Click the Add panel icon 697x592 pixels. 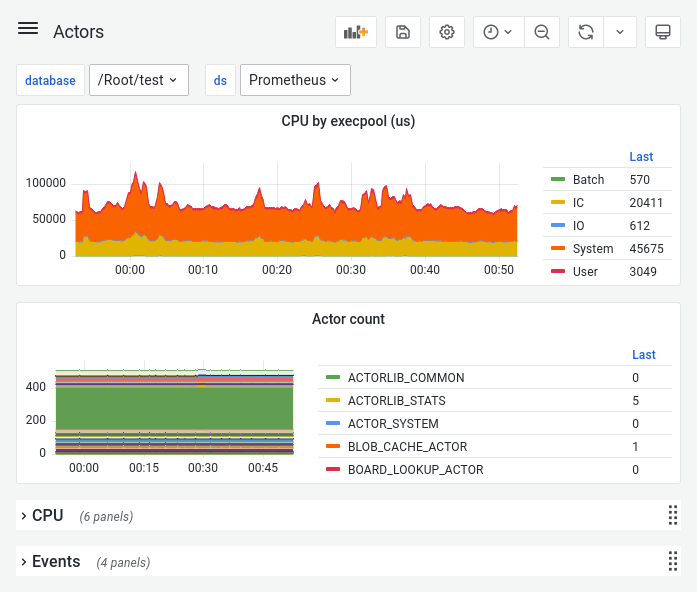tap(356, 32)
